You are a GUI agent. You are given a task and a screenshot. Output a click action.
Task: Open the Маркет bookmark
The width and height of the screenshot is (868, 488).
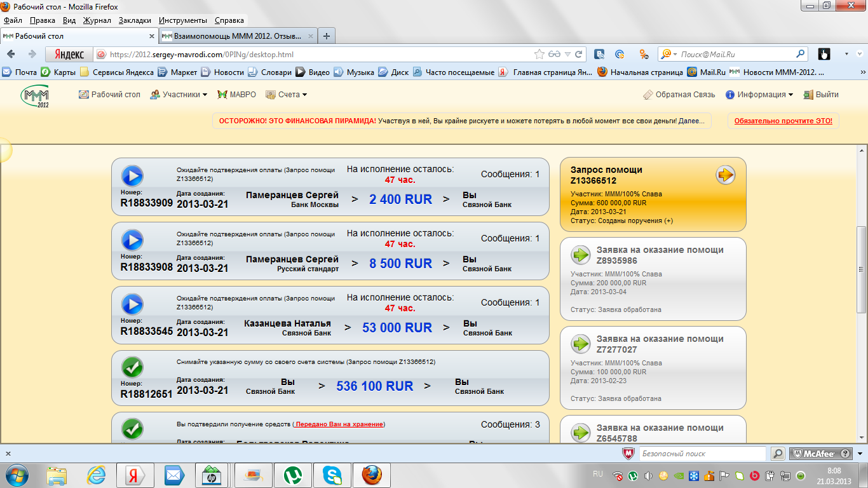pos(178,72)
